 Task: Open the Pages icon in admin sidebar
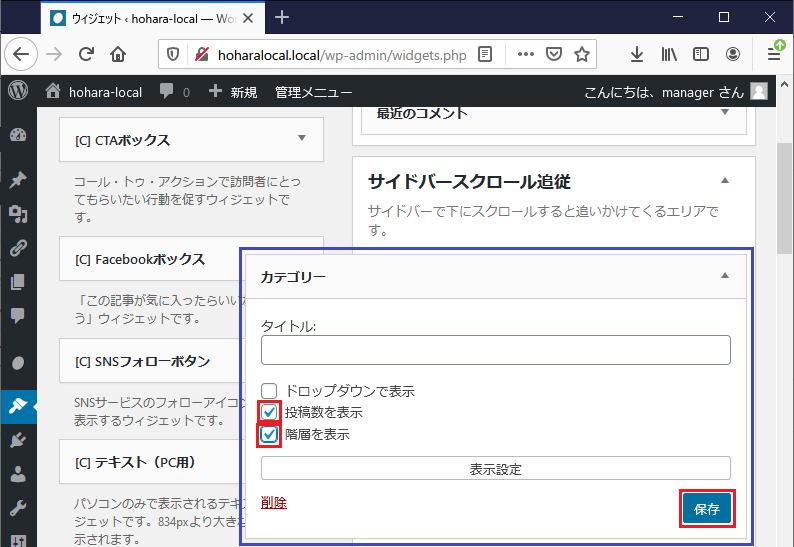tap(18, 282)
